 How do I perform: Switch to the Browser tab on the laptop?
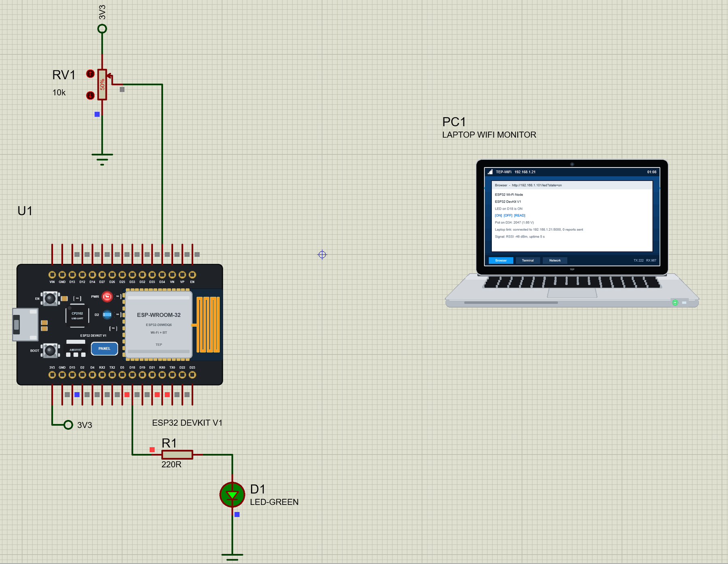(x=501, y=261)
